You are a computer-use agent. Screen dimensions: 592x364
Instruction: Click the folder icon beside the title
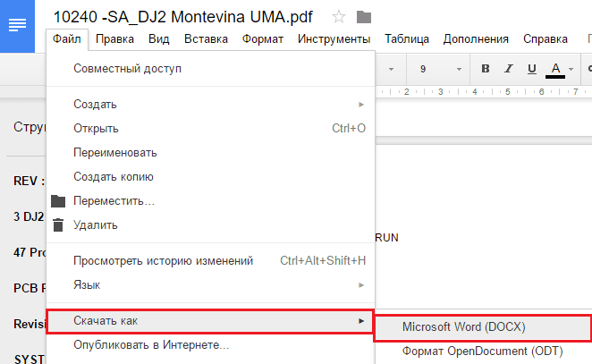(x=363, y=16)
